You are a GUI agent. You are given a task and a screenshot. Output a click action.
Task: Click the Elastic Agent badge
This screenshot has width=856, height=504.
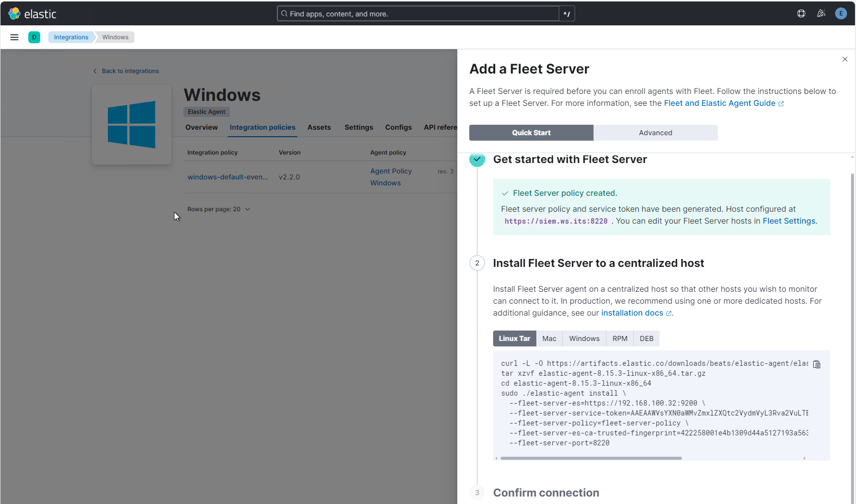click(206, 112)
